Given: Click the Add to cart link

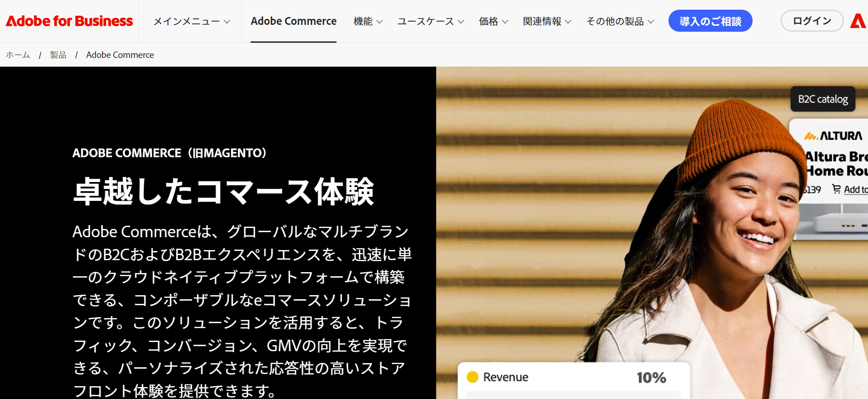Looking at the screenshot, I should click(856, 189).
